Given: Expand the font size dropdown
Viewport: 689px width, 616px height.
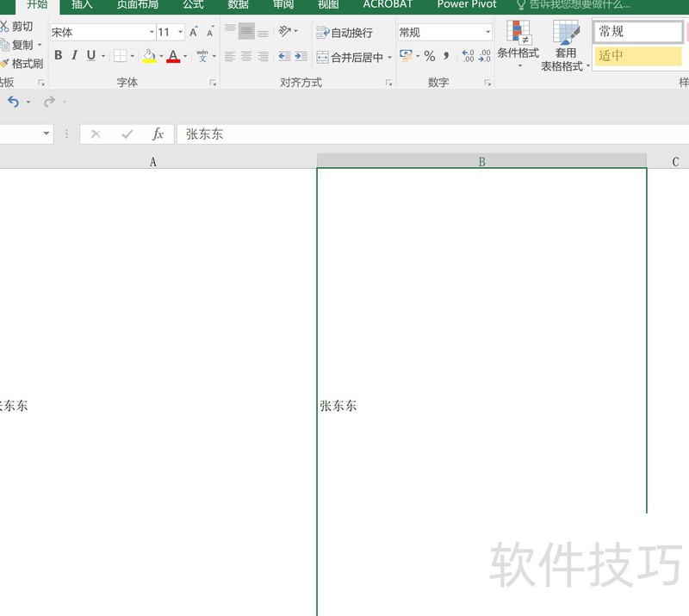Looking at the screenshot, I should click(x=180, y=33).
